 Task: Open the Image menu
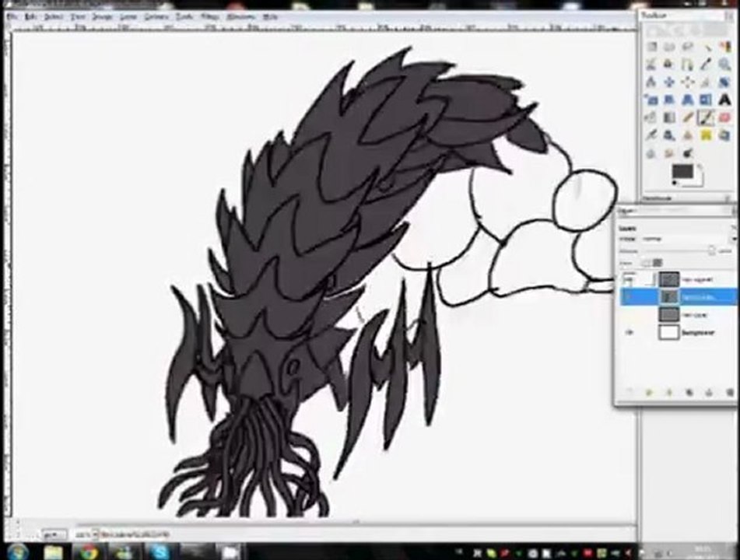pyautogui.click(x=103, y=17)
